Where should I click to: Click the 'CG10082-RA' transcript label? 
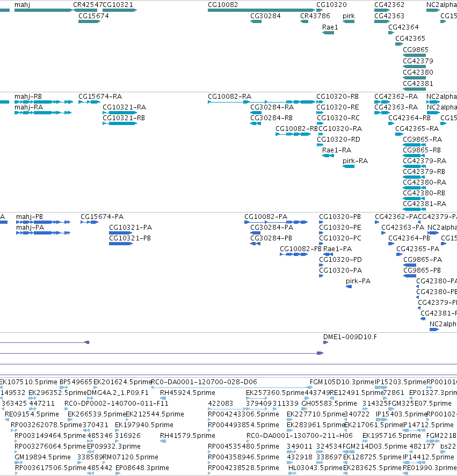[229, 96]
